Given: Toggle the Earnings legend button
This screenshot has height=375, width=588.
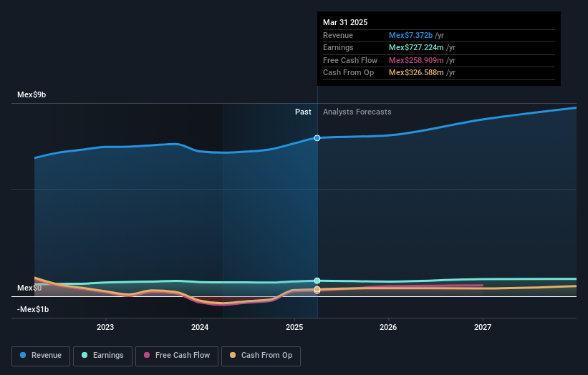Looking at the screenshot, I should tap(102, 356).
